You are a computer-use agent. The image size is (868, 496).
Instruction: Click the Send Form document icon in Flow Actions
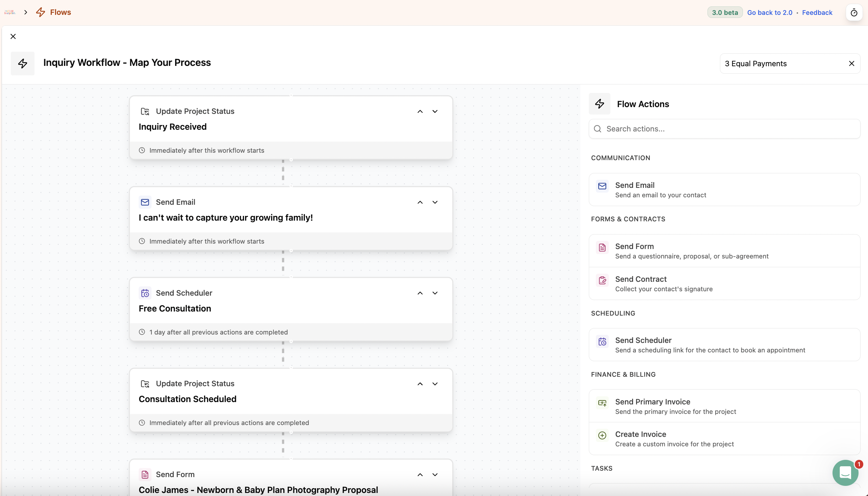(602, 247)
